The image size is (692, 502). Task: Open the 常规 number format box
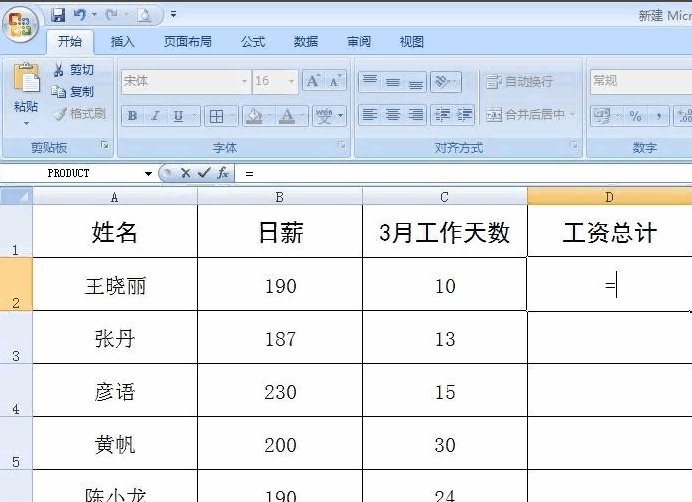[x=641, y=81]
